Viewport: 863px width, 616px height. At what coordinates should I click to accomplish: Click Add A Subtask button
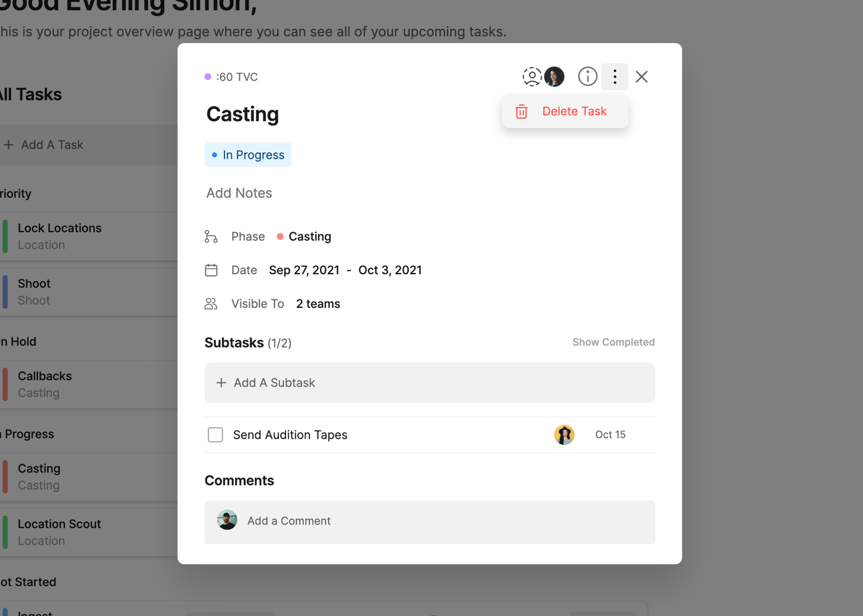pos(429,383)
